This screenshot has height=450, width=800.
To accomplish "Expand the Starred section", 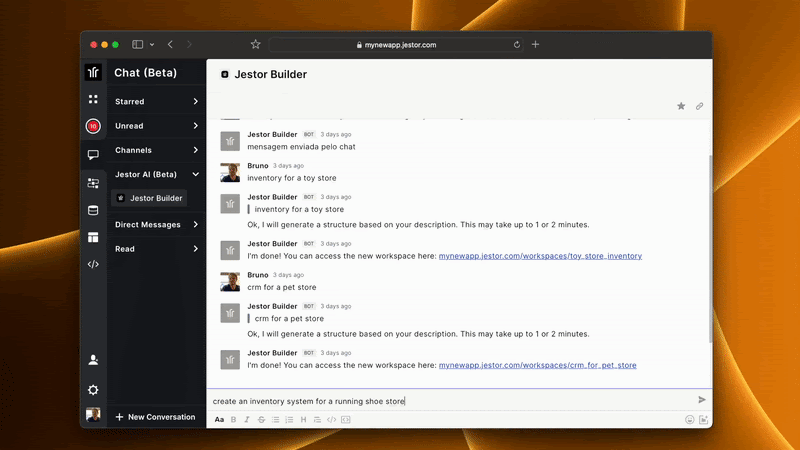I will pyautogui.click(x=156, y=102).
